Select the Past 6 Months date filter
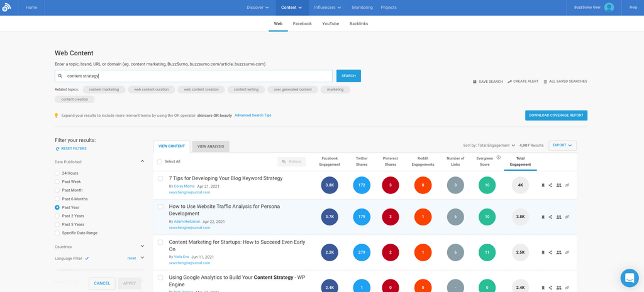644x292 pixels. (57, 199)
